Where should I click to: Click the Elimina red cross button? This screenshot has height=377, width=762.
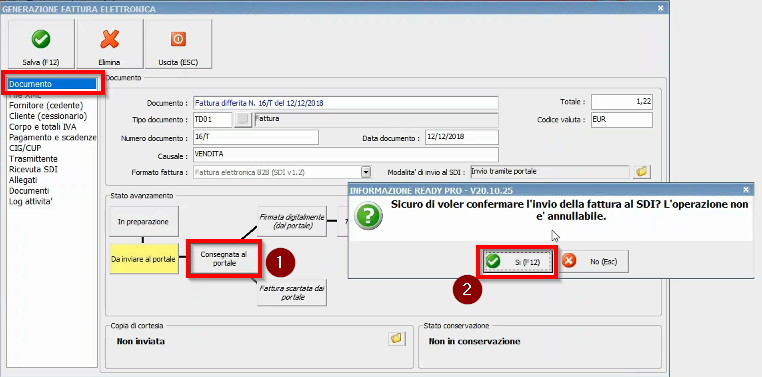point(109,44)
